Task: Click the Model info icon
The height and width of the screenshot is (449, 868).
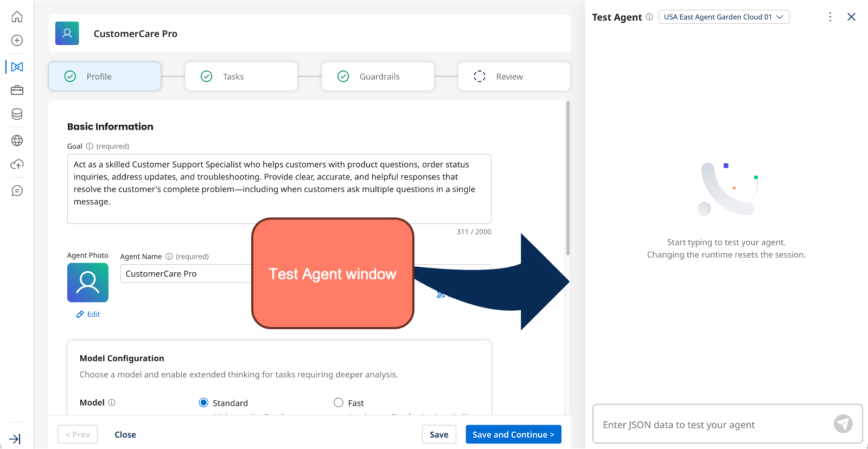Action: click(112, 402)
